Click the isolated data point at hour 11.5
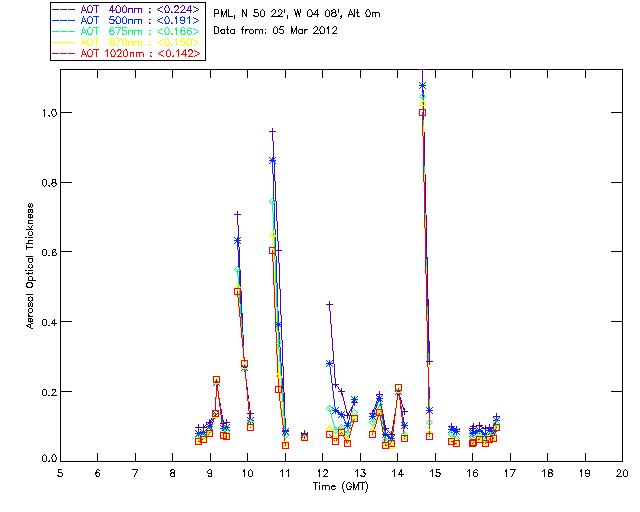Viewport: 640px width, 512px height. click(304, 436)
